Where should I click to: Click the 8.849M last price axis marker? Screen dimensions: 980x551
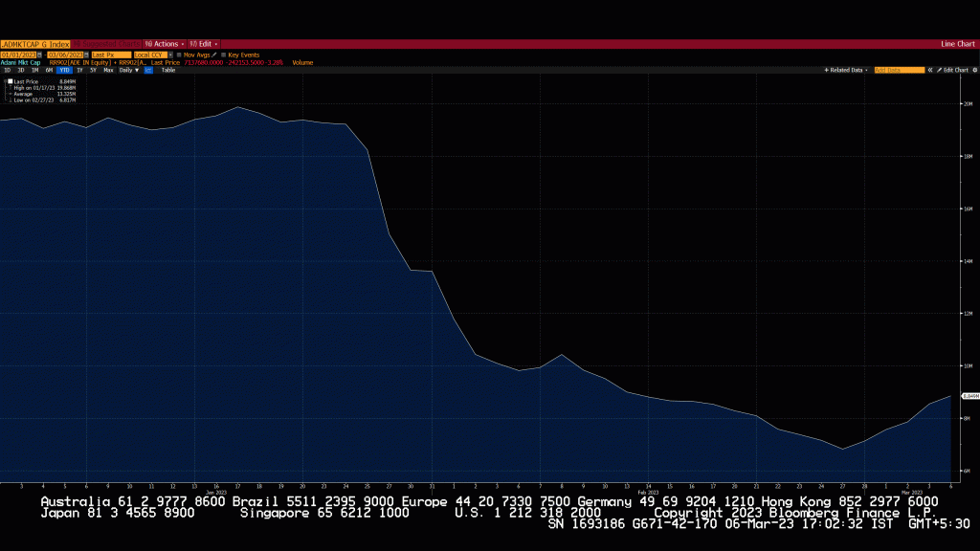point(967,395)
